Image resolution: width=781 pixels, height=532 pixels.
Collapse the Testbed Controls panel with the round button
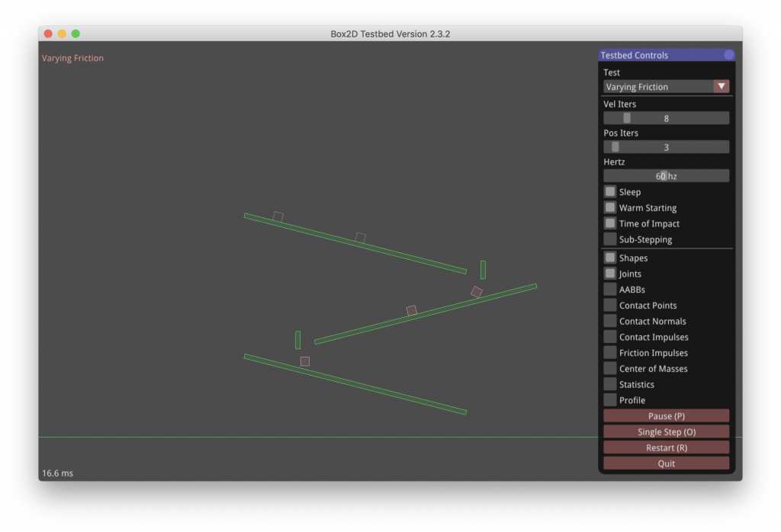click(x=728, y=55)
